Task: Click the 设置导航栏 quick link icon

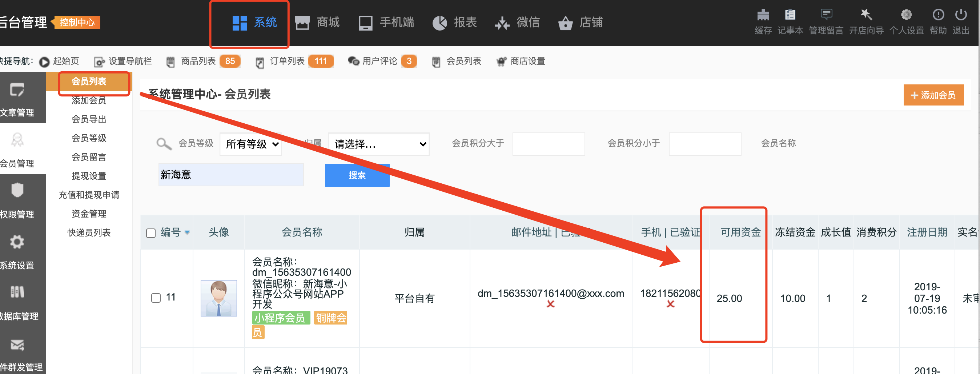Action: point(99,62)
